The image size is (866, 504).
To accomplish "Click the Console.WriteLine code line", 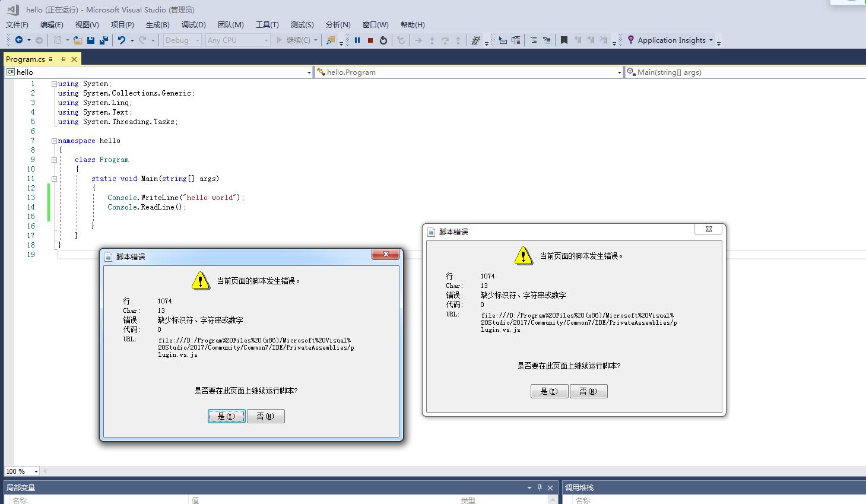I will click(176, 198).
